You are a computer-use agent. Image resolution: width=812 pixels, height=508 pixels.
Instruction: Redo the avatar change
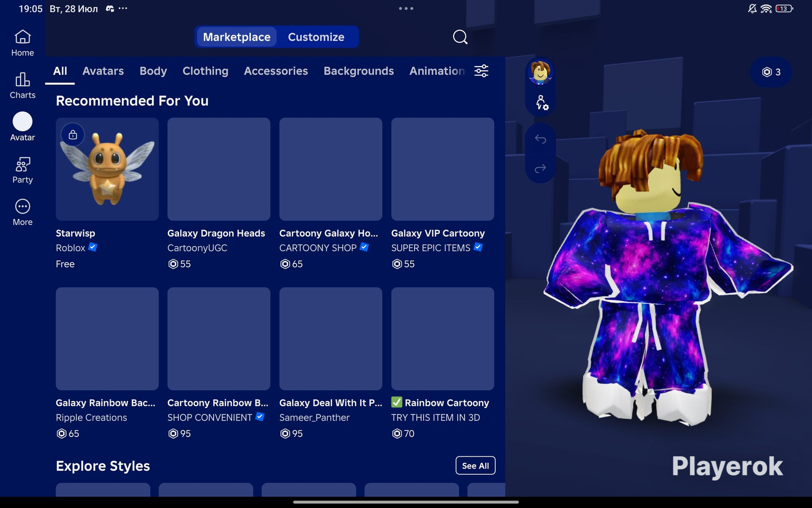(x=540, y=168)
